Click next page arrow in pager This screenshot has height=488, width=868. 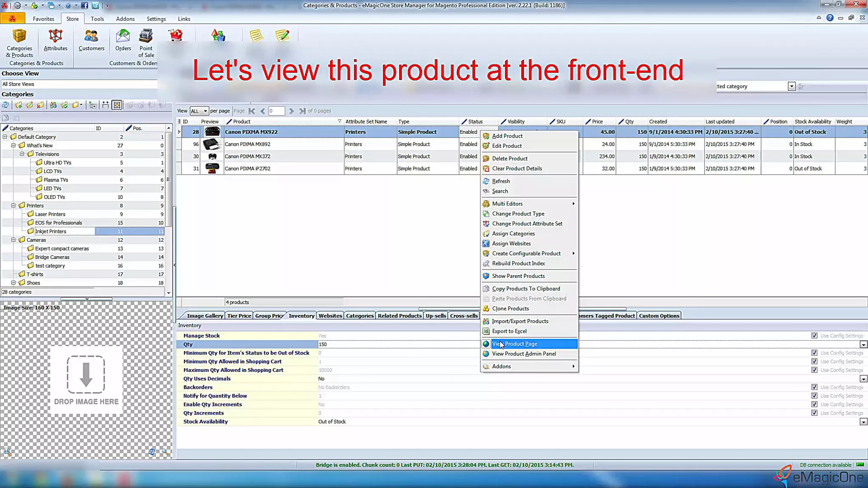(291, 111)
